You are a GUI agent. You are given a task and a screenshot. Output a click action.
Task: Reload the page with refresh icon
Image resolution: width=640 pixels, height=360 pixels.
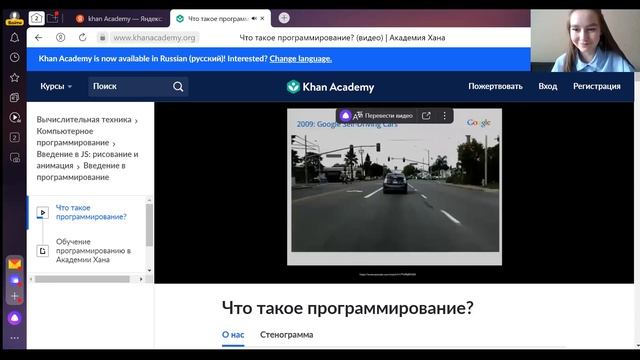coord(82,38)
